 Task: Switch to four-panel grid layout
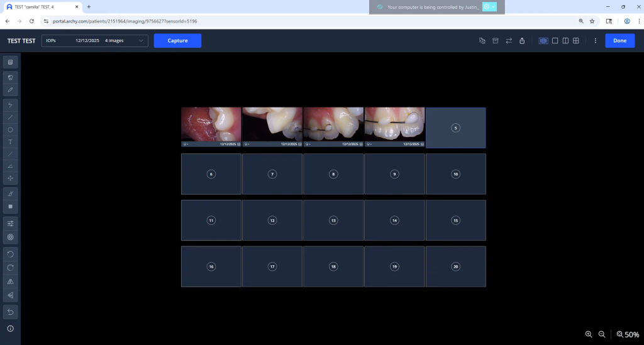click(576, 41)
